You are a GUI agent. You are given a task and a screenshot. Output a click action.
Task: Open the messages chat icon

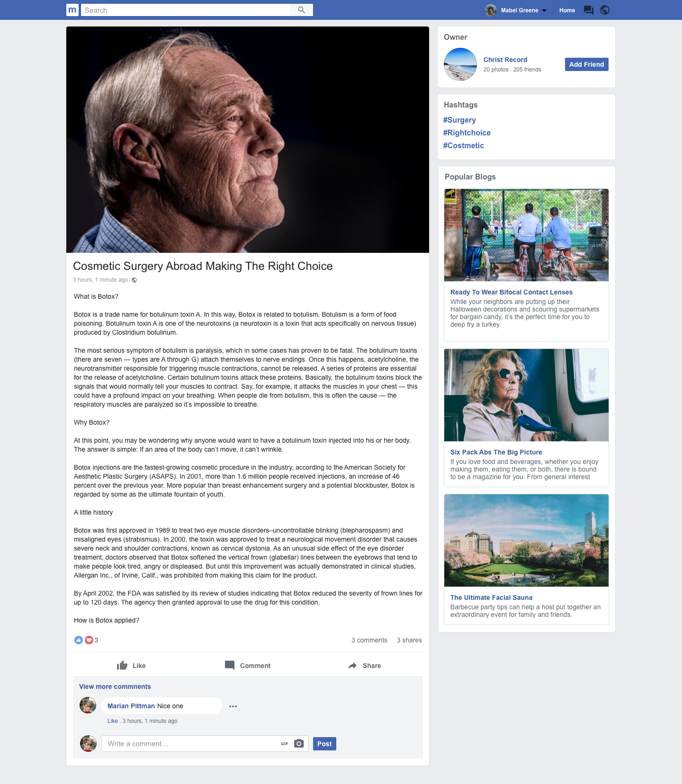click(589, 10)
